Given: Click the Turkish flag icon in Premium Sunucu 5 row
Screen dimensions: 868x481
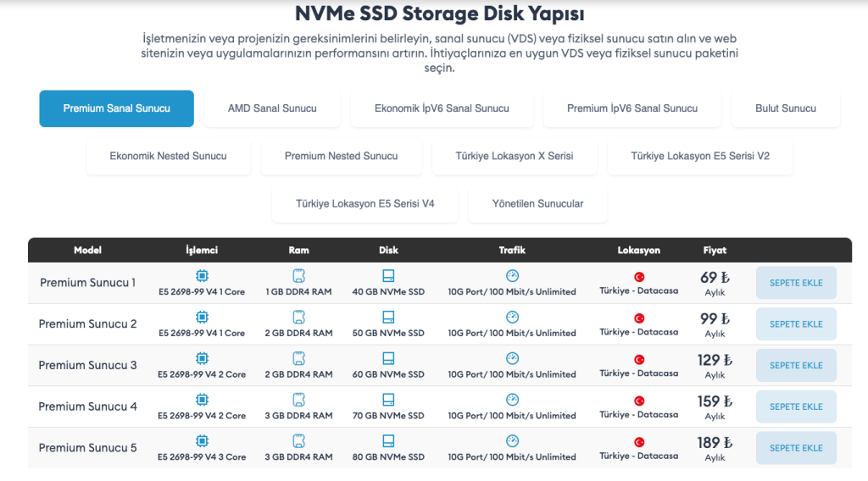Looking at the screenshot, I should tap(639, 442).
